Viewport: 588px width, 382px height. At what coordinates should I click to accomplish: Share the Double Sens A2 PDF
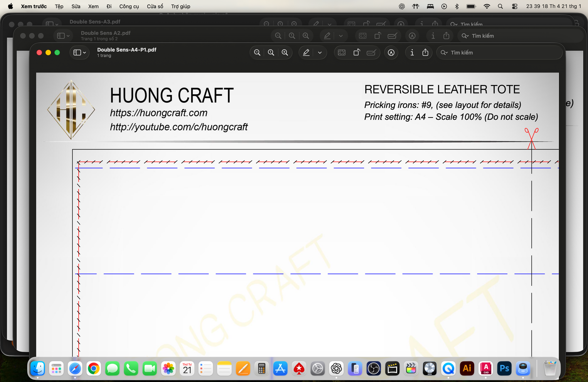coord(446,36)
